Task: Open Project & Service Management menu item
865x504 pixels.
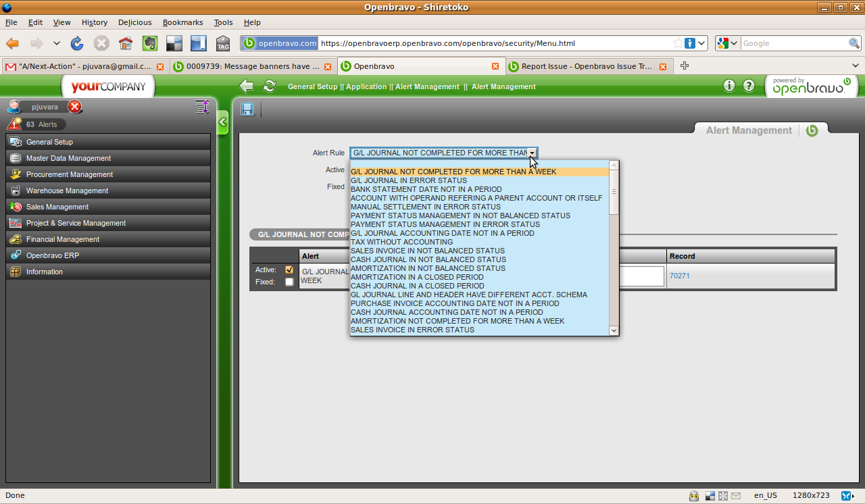Action: point(108,223)
